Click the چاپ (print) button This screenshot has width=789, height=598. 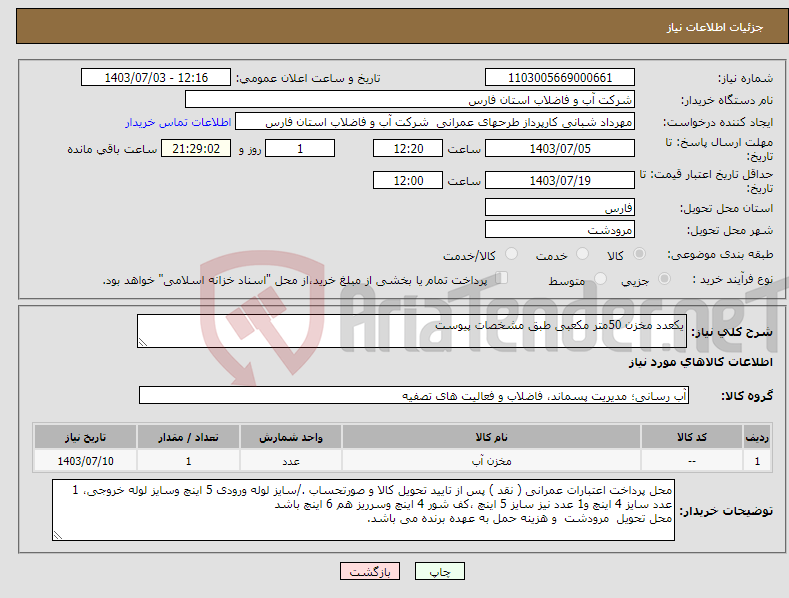pyautogui.click(x=439, y=571)
